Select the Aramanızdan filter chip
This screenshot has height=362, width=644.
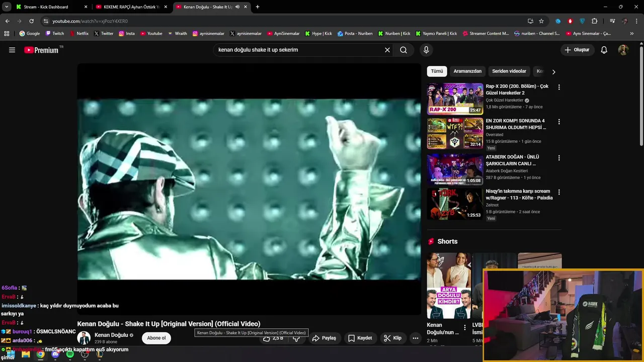coord(467,71)
